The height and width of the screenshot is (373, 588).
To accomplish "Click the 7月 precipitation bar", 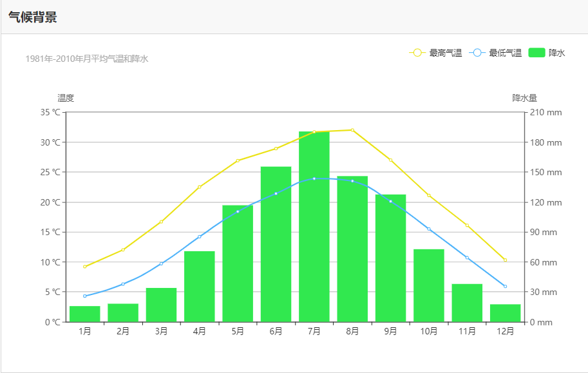I will [x=314, y=227].
